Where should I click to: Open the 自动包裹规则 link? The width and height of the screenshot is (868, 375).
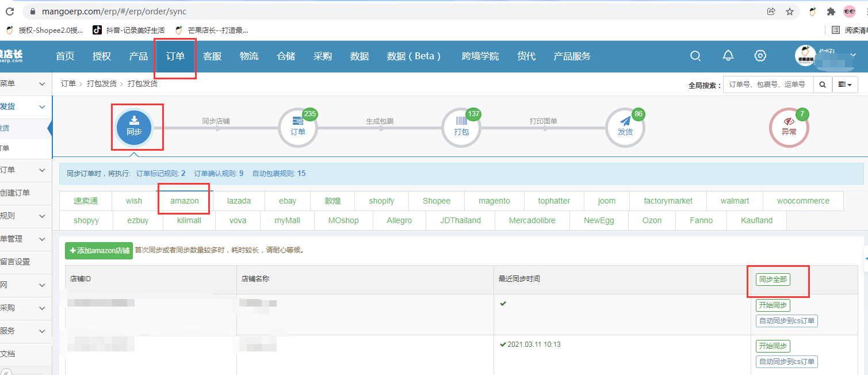point(279,173)
